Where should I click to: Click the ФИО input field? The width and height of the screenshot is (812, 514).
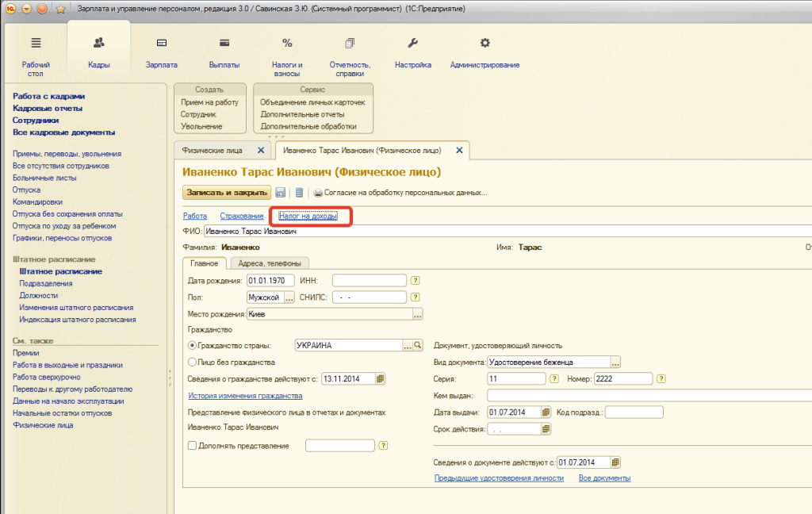(507, 231)
